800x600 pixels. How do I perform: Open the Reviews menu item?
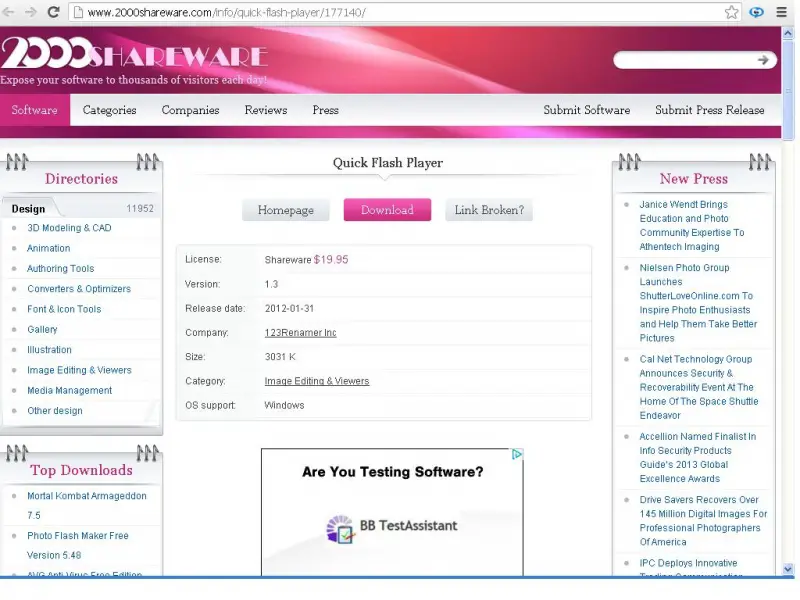coord(266,110)
